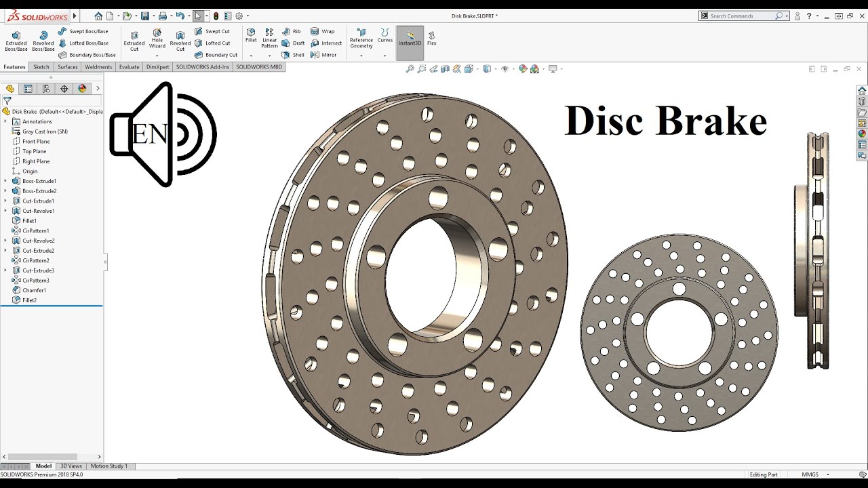Viewport: 868px width, 488px height.
Task: Toggle the Select cursor tool
Action: pos(198,16)
